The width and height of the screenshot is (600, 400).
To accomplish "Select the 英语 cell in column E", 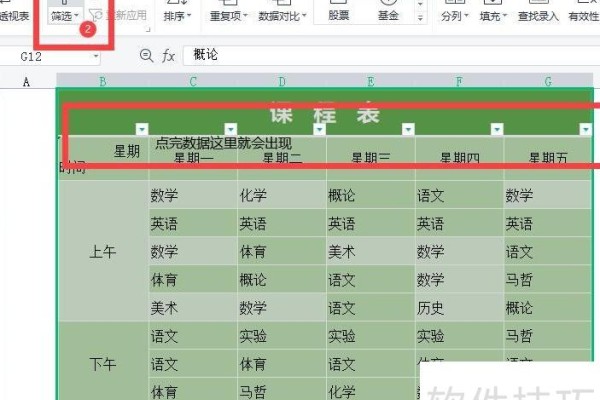I will pos(370,223).
